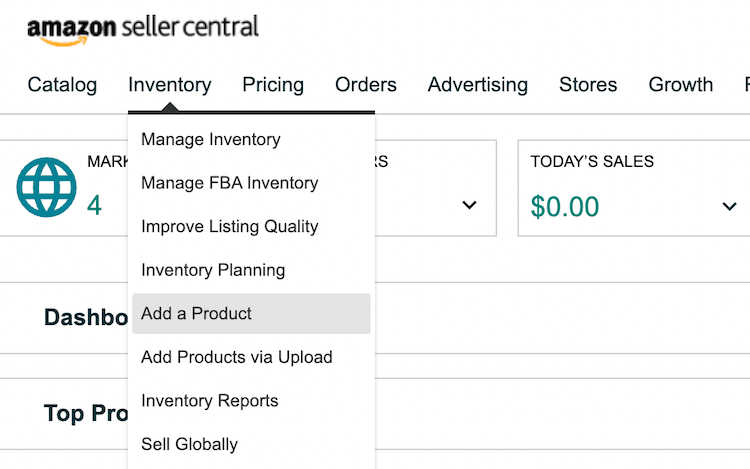Screen dimensions: 750x469
Task: Open the Growth menu
Action: tap(681, 85)
